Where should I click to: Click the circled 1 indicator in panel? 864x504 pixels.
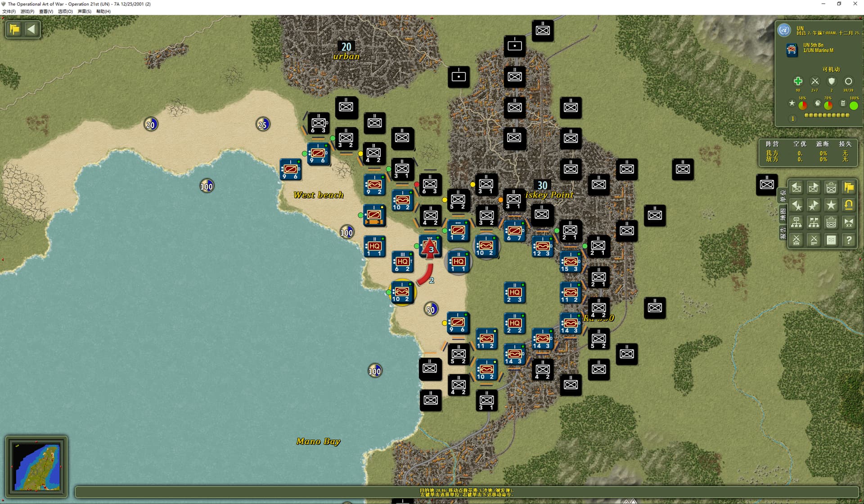click(793, 119)
